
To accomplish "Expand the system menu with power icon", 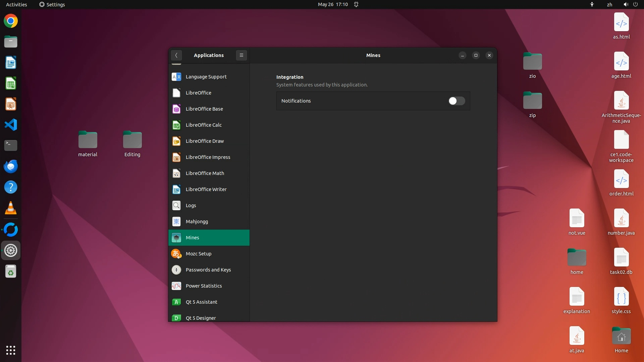I will point(635,4).
